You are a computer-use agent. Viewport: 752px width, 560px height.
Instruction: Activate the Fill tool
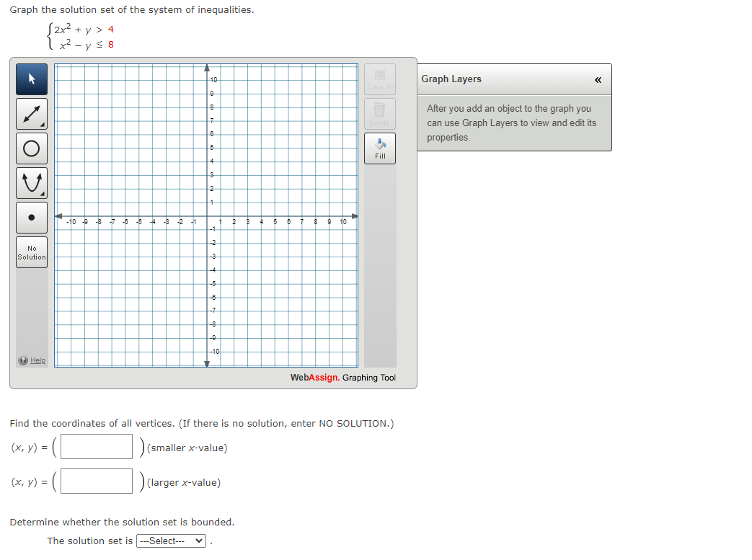pos(380,149)
